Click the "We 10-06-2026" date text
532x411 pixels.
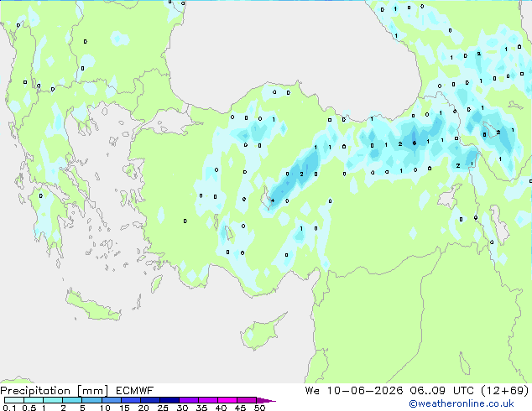(x=354, y=391)
